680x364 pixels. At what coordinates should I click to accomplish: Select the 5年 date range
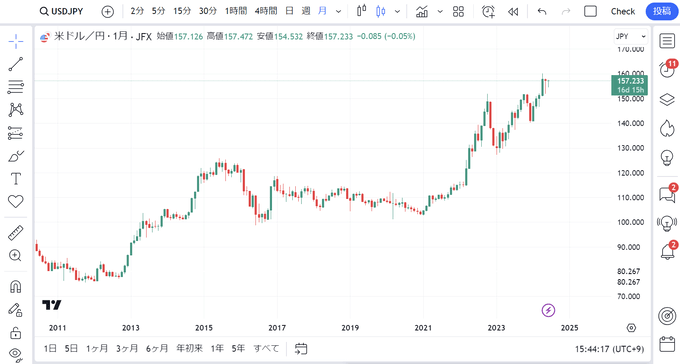tap(238, 348)
